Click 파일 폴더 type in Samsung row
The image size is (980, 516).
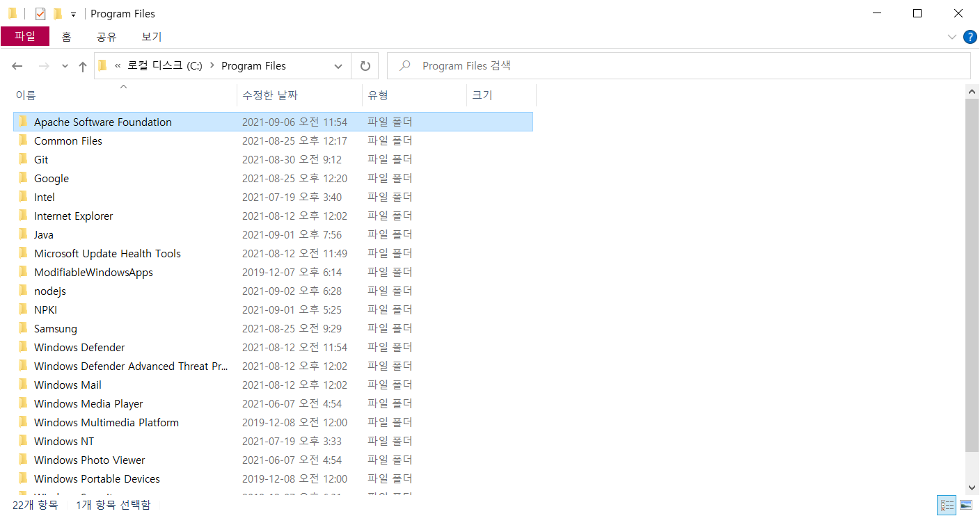tap(390, 328)
